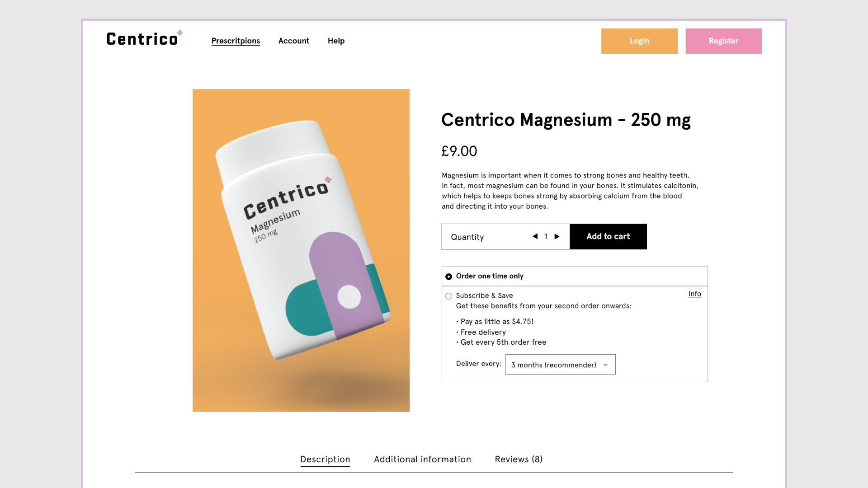Viewport: 868px width, 488px height.
Task: Click the plus icon beside Centrico logo
Action: (180, 33)
